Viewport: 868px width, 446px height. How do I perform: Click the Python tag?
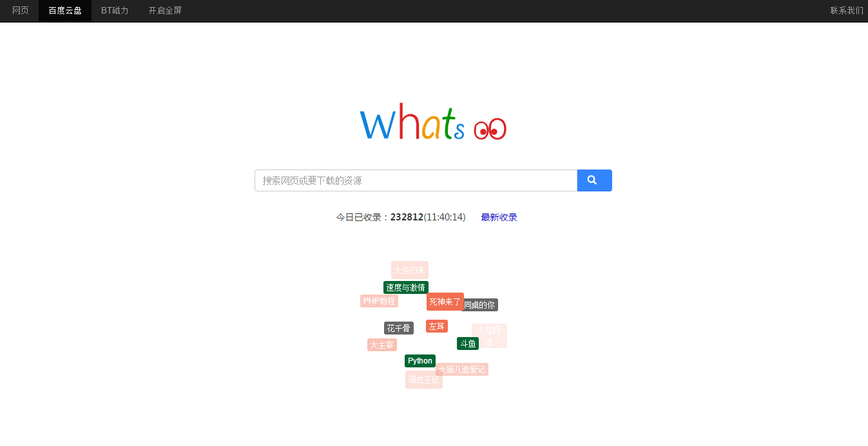coord(420,361)
